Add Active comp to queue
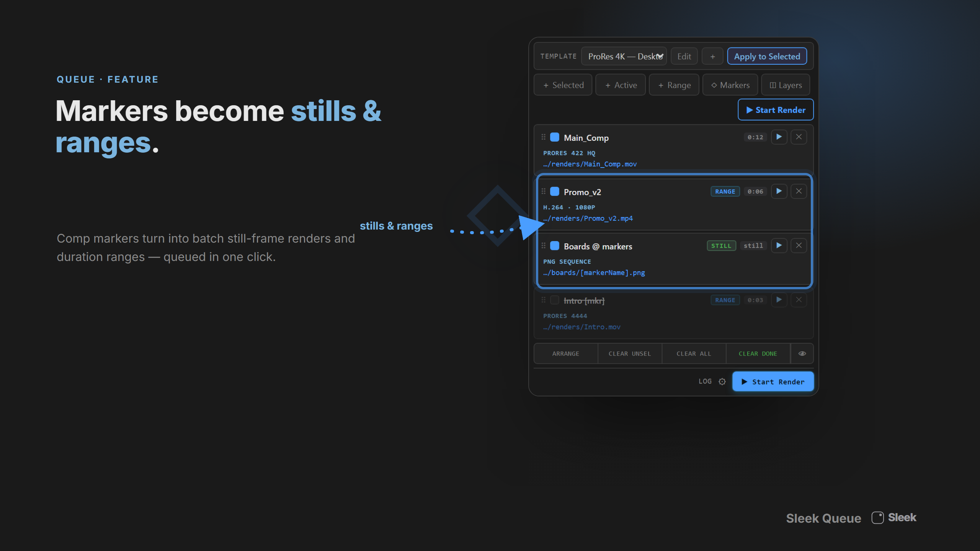The height and width of the screenshot is (551, 980). pyautogui.click(x=621, y=85)
